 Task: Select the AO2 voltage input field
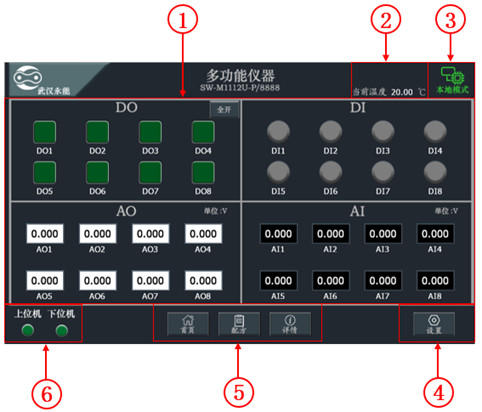(x=98, y=234)
